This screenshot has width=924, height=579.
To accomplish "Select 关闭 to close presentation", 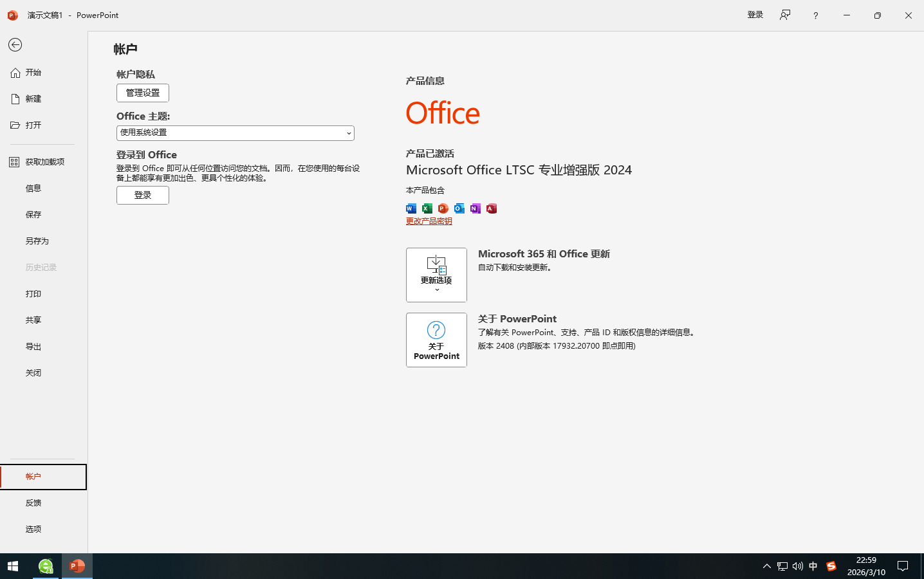I will (x=44, y=373).
